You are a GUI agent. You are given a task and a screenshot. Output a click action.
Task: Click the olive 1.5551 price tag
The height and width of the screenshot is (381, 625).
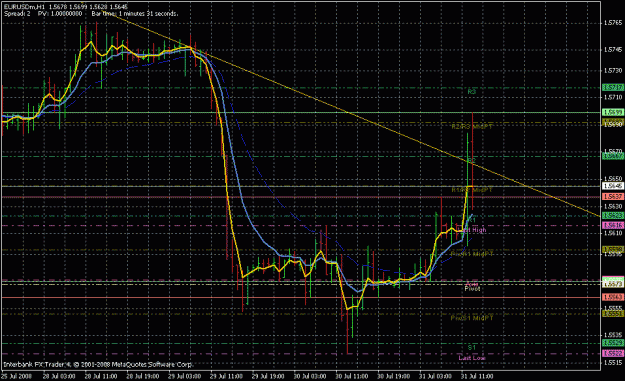click(613, 314)
